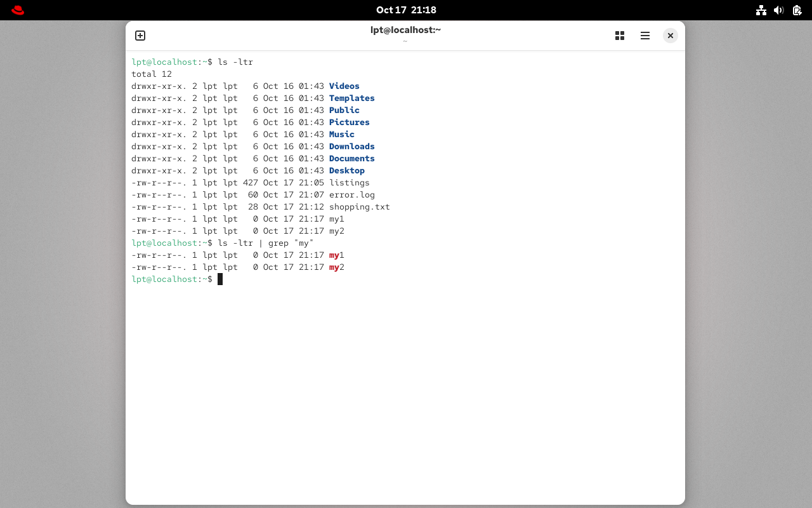Select the Downloads directory name in the listing
This screenshot has width=812, height=508.
click(351, 146)
